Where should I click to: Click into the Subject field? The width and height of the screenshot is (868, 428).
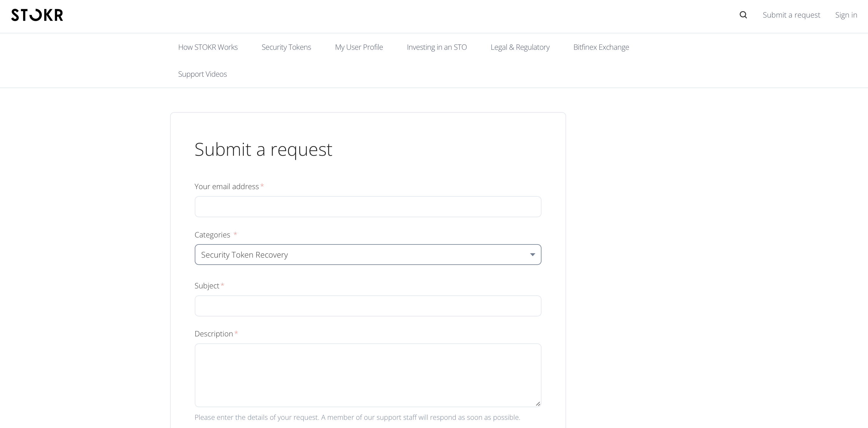[368, 306]
